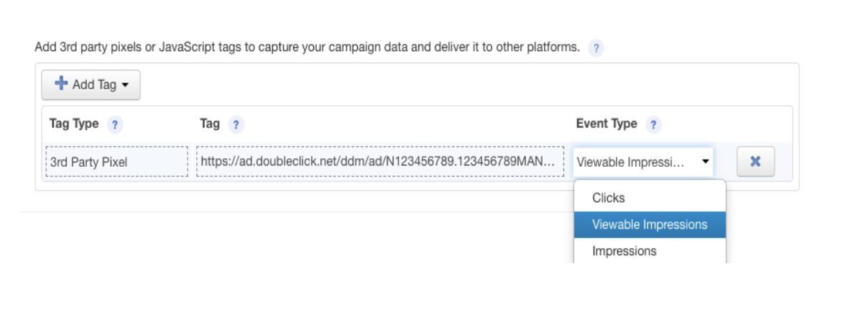This screenshot has width=868, height=325.
Task: Show help for the Tag Type column
Action: click(x=115, y=124)
